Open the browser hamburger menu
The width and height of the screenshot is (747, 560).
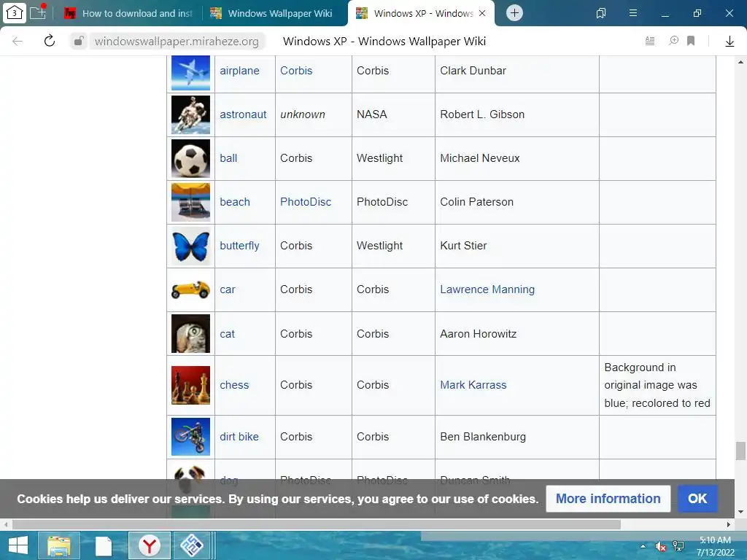[632, 13]
